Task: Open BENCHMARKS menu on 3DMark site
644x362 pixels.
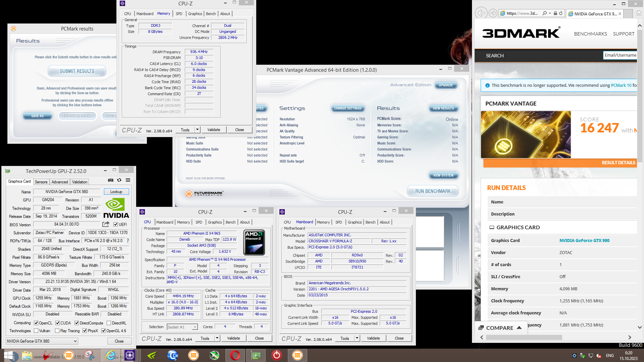Action: coord(590,34)
